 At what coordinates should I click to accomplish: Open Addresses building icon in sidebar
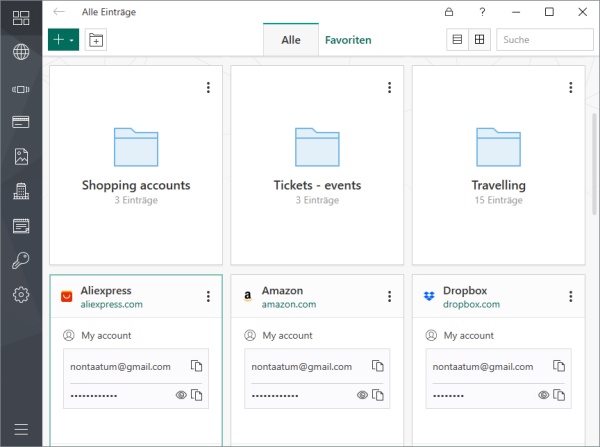coord(21,191)
